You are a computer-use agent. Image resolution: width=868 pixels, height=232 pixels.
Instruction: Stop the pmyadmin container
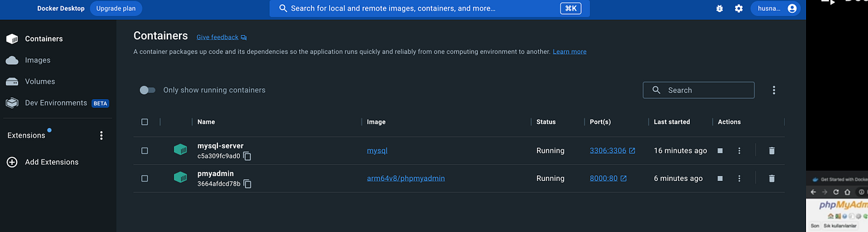(x=720, y=178)
